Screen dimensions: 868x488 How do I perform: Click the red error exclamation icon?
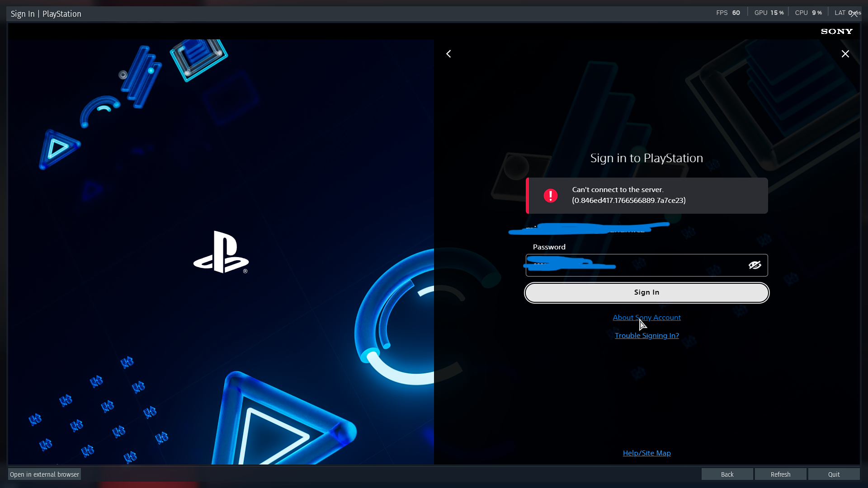(550, 196)
